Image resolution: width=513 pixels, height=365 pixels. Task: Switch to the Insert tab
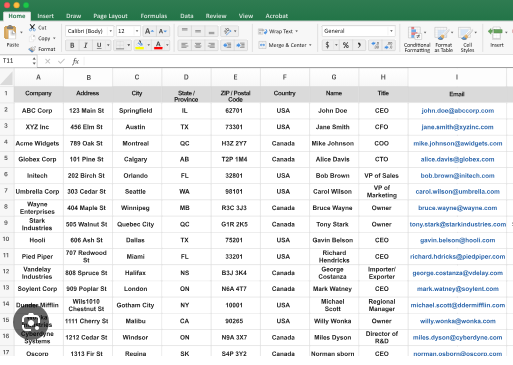[x=45, y=16]
